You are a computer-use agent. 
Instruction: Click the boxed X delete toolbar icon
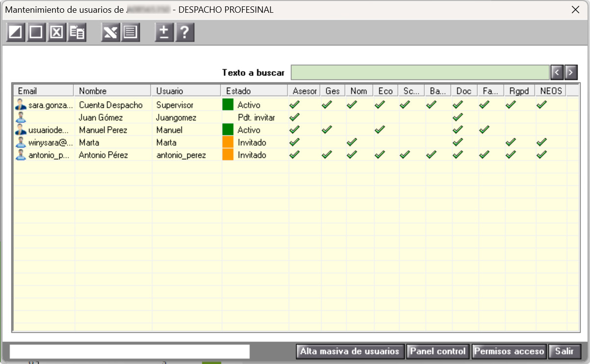click(57, 33)
